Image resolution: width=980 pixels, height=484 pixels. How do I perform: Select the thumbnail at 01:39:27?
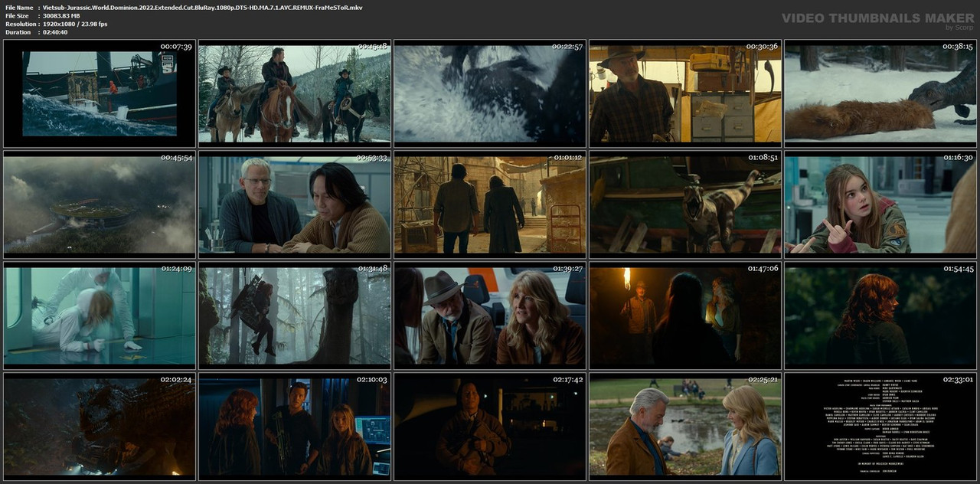pyautogui.click(x=490, y=315)
